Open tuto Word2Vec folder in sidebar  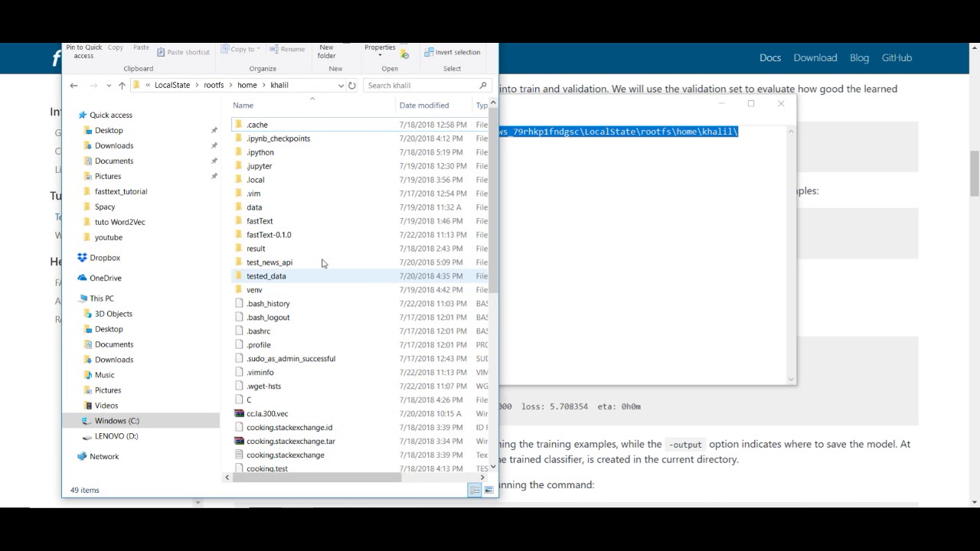click(x=119, y=223)
